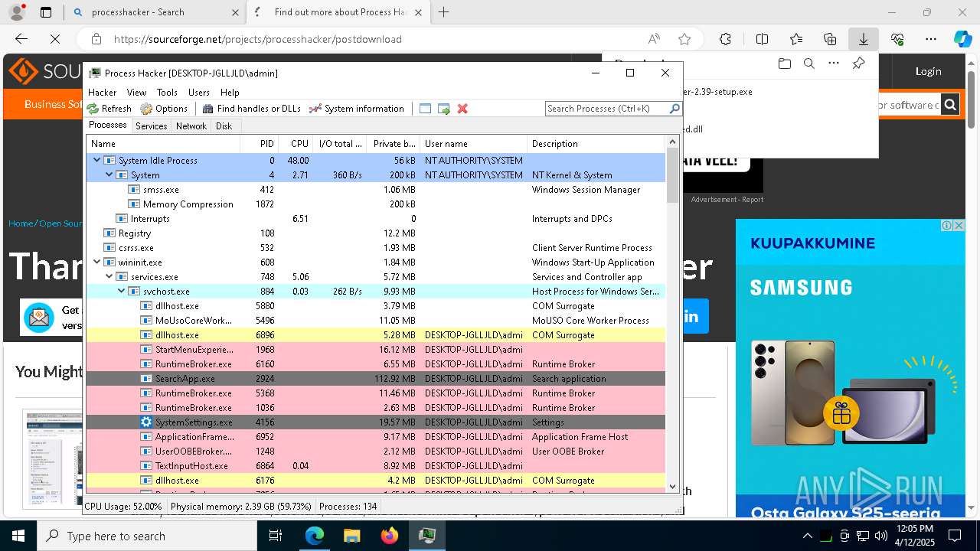Click Find handles or DLLs
The height and width of the screenshot is (551, 980).
tap(251, 109)
